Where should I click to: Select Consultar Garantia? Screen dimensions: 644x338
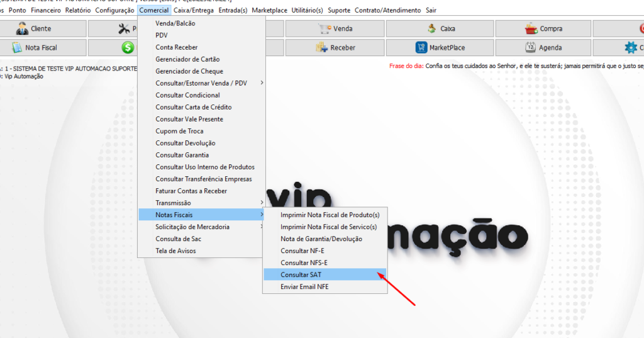201,155
